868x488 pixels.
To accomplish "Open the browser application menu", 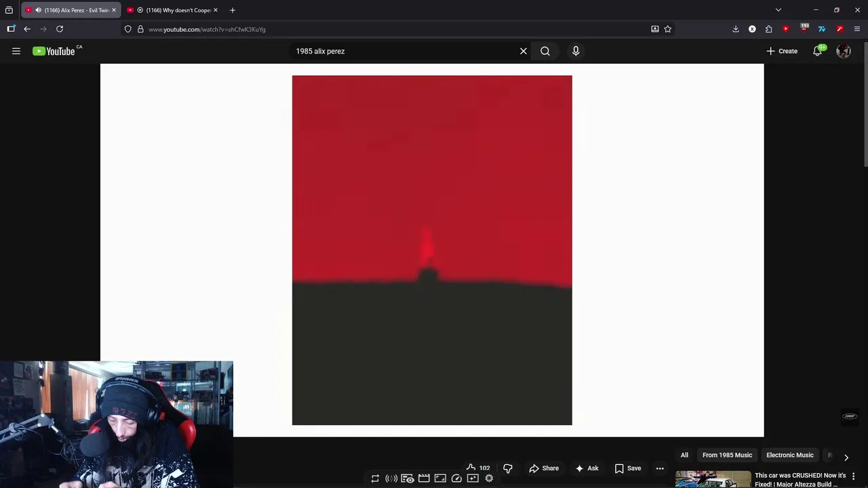I will tap(857, 29).
